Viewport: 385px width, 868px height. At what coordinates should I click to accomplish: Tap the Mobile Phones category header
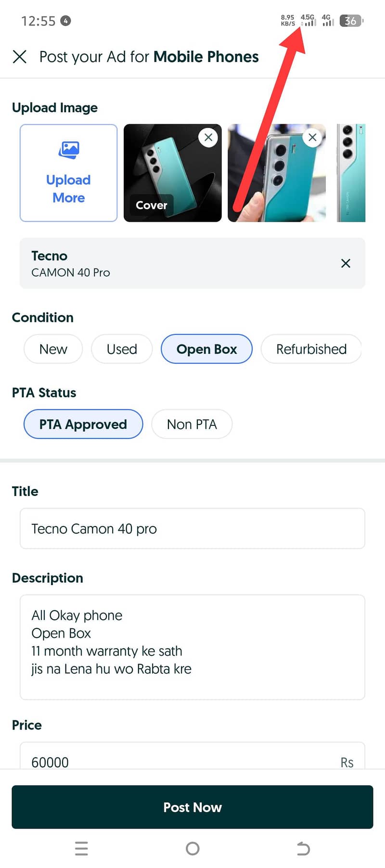click(205, 57)
